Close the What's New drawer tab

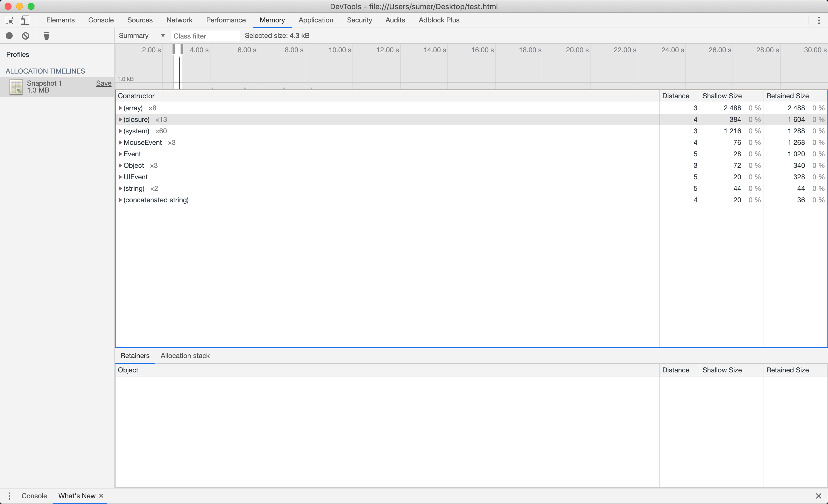[101, 496]
